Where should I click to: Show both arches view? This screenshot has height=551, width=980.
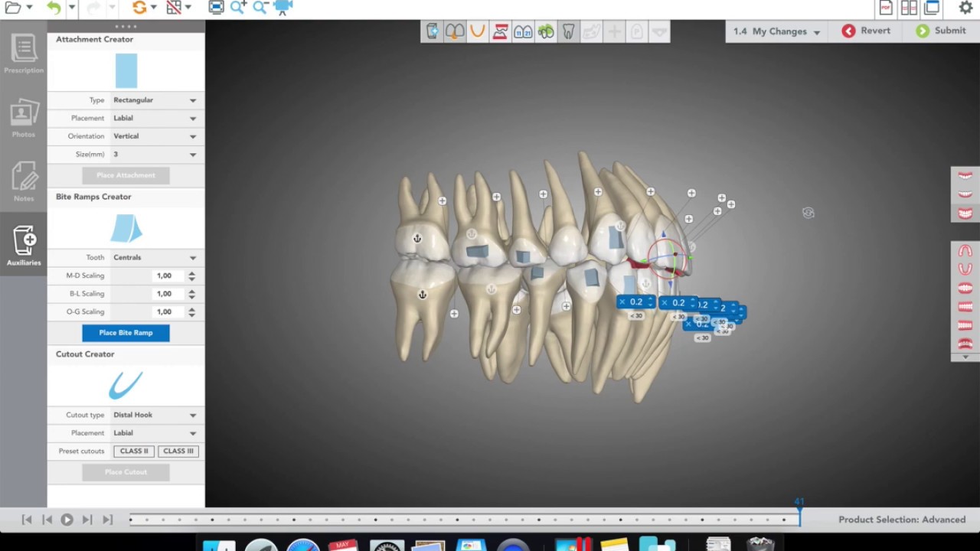[965, 213]
